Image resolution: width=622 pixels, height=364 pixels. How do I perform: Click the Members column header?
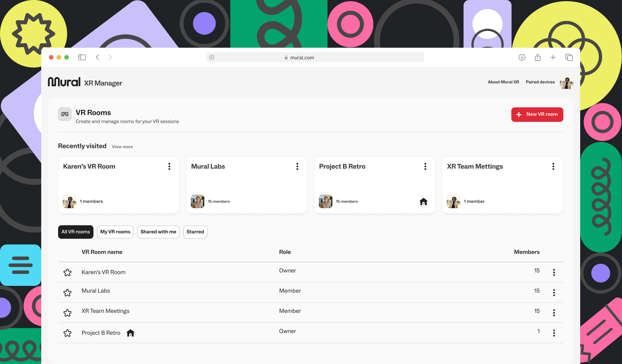pyautogui.click(x=527, y=252)
